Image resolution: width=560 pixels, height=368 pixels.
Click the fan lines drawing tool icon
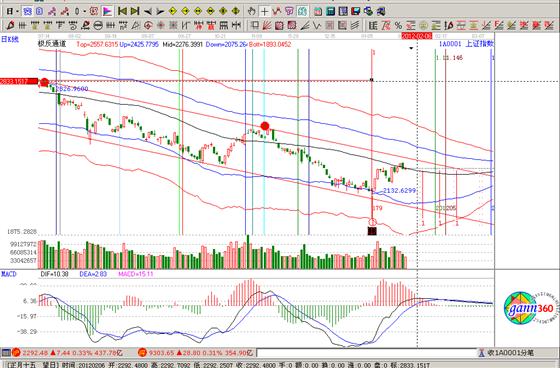pos(266,25)
